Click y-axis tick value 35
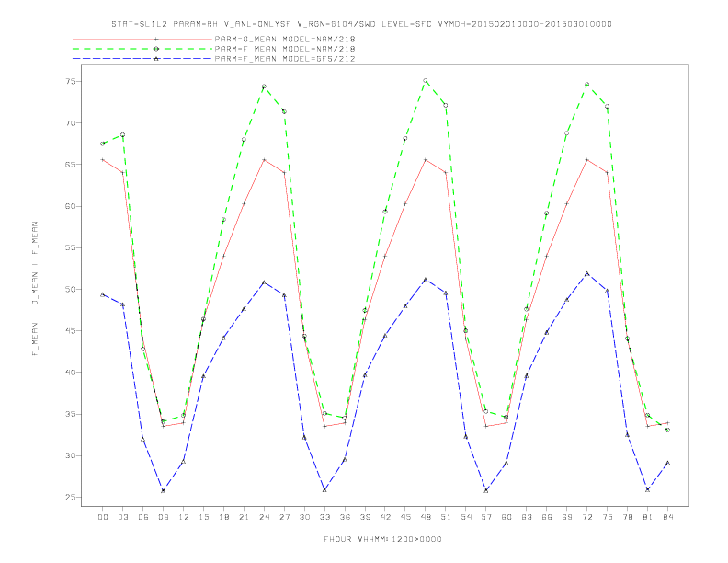 pos(71,414)
